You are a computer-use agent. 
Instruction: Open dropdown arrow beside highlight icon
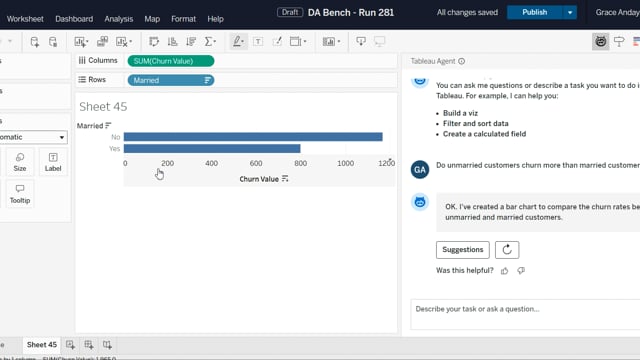pyautogui.click(x=243, y=42)
